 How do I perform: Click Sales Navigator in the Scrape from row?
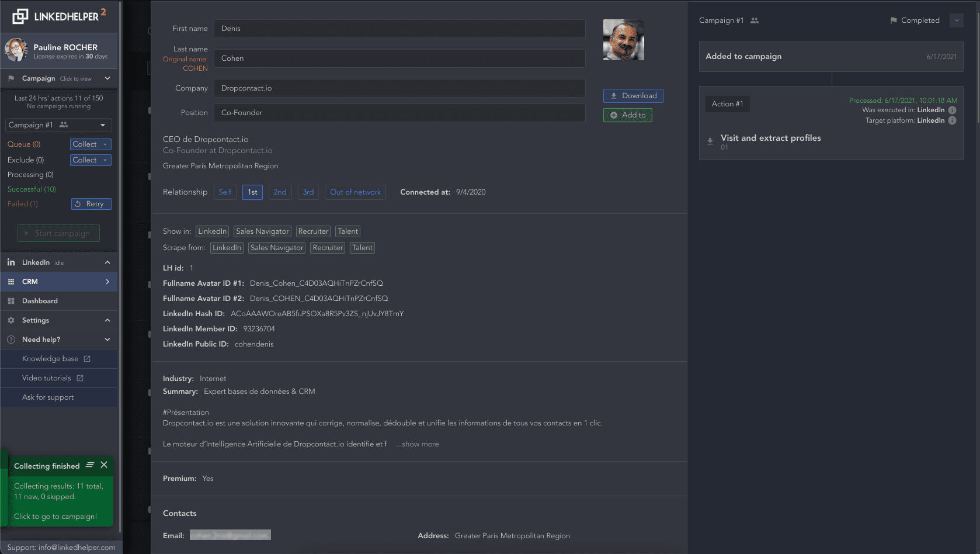point(277,248)
